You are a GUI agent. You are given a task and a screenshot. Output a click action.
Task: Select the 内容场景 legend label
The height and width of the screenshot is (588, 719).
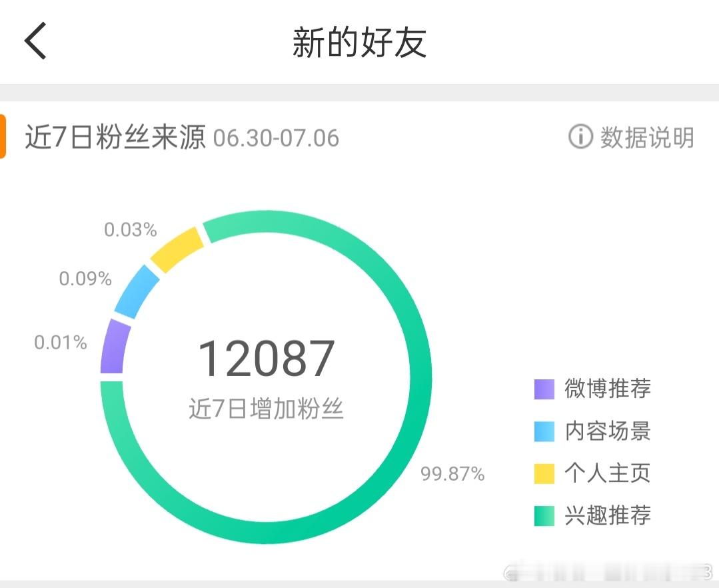[x=608, y=431]
